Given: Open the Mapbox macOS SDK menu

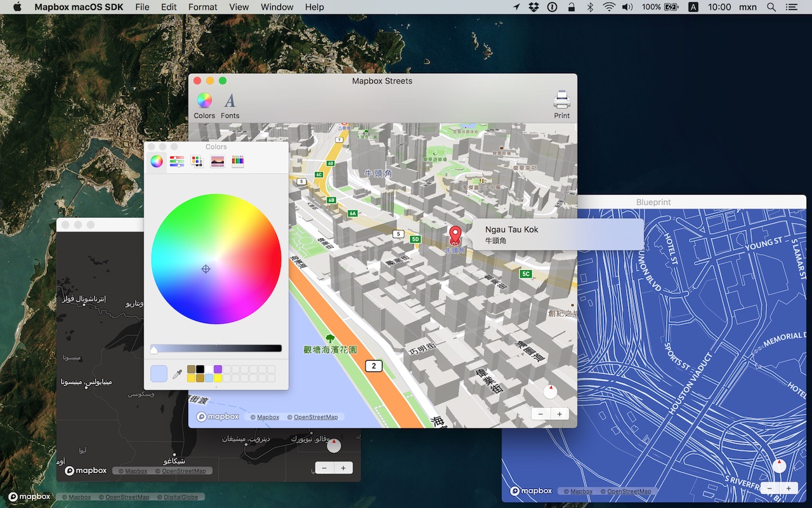Looking at the screenshot, I should (x=79, y=7).
